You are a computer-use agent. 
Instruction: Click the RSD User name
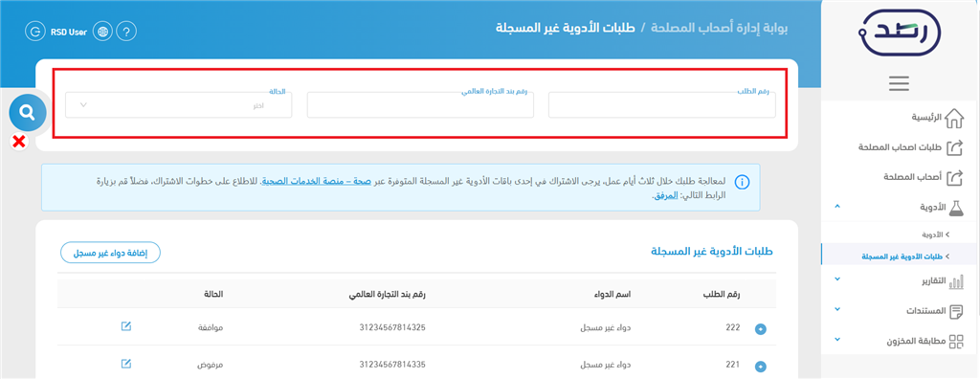(x=69, y=32)
